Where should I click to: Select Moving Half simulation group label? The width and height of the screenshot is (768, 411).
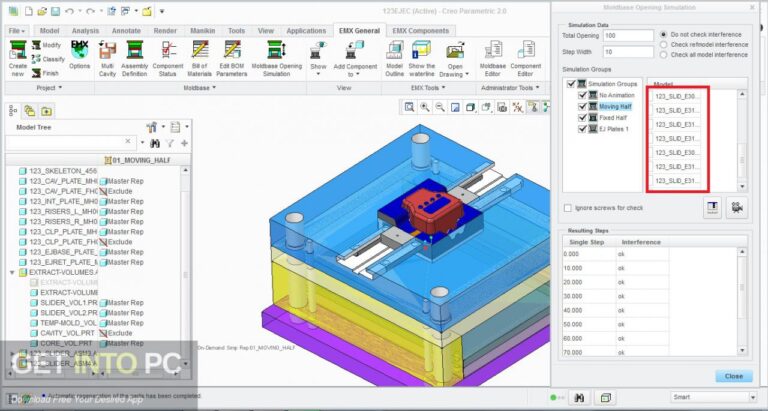615,106
